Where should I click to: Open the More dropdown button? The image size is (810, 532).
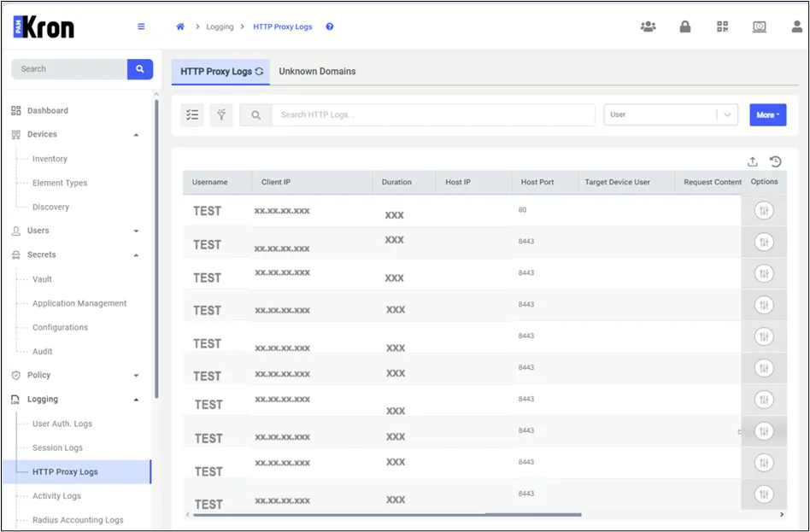pos(767,114)
